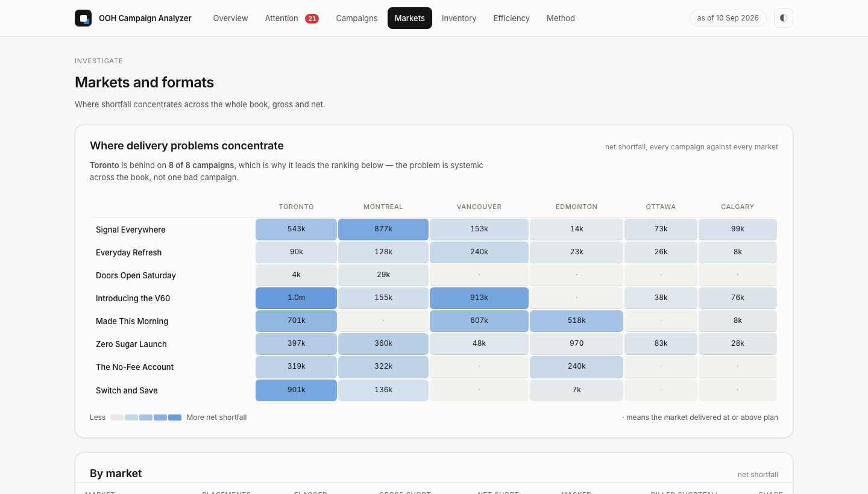Open the Overview tab
The width and height of the screenshot is (868, 494).
pos(230,18)
